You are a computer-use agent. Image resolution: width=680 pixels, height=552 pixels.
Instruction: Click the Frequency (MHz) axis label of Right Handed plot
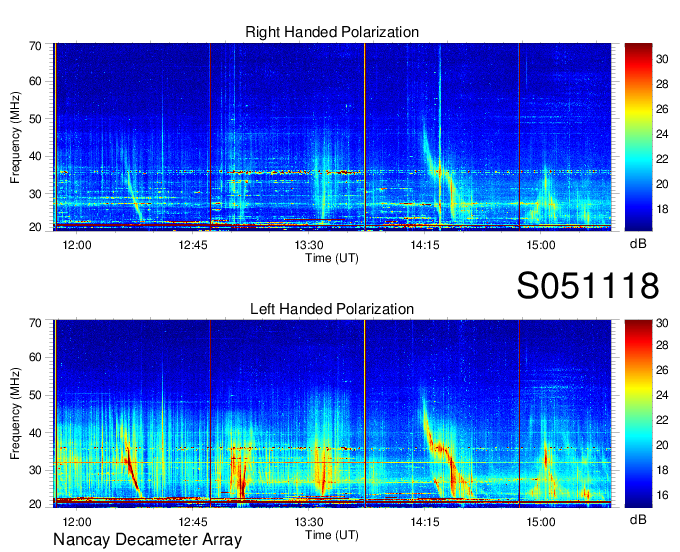[x=15, y=137]
